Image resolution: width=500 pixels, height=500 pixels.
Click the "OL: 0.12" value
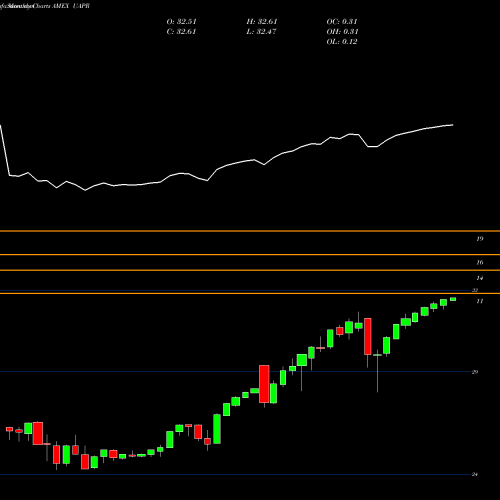click(342, 42)
